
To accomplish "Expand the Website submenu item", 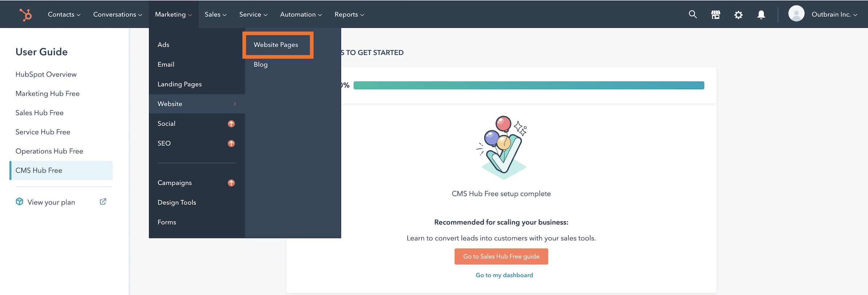I will pos(197,104).
